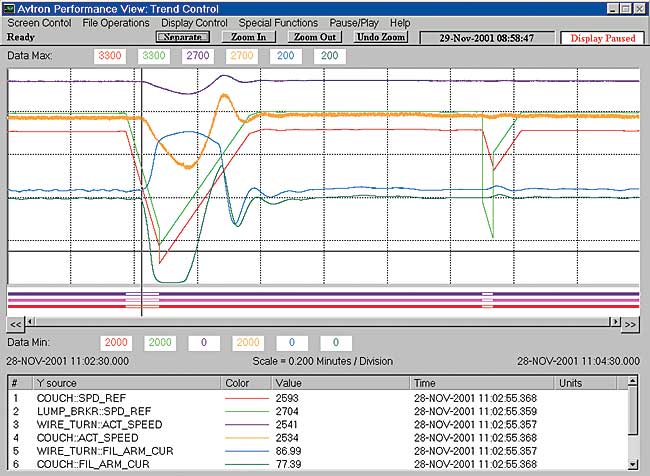Image resolution: width=650 pixels, height=476 pixels.
Task: Click the Scale = 0.200 Minutes / Division label
Action: 323,362
